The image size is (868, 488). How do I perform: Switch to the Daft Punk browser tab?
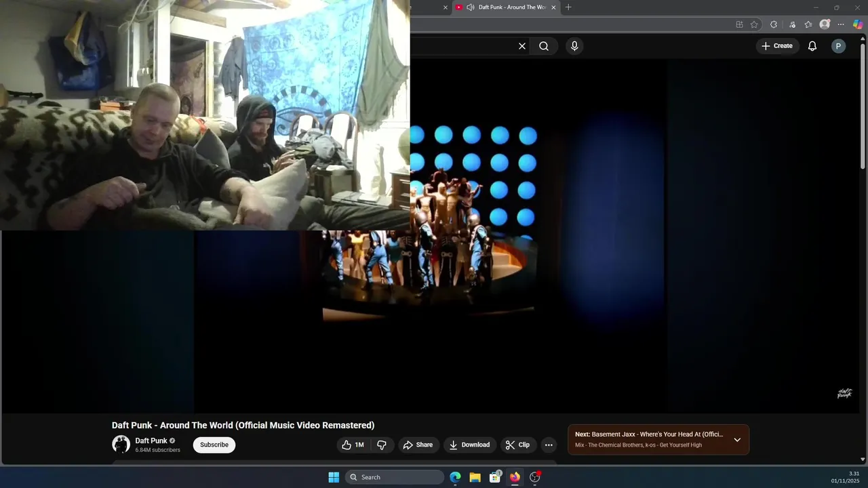tap(505, 7)
